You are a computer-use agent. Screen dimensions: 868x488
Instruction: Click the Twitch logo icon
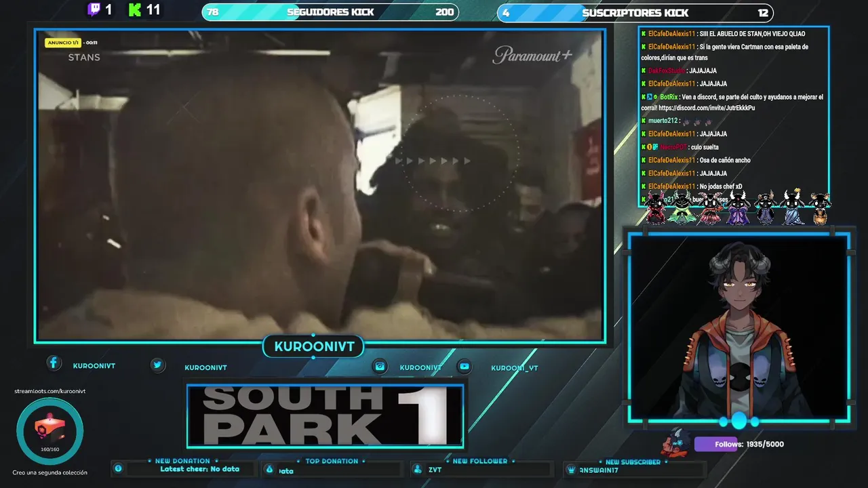tap(94, 10)
